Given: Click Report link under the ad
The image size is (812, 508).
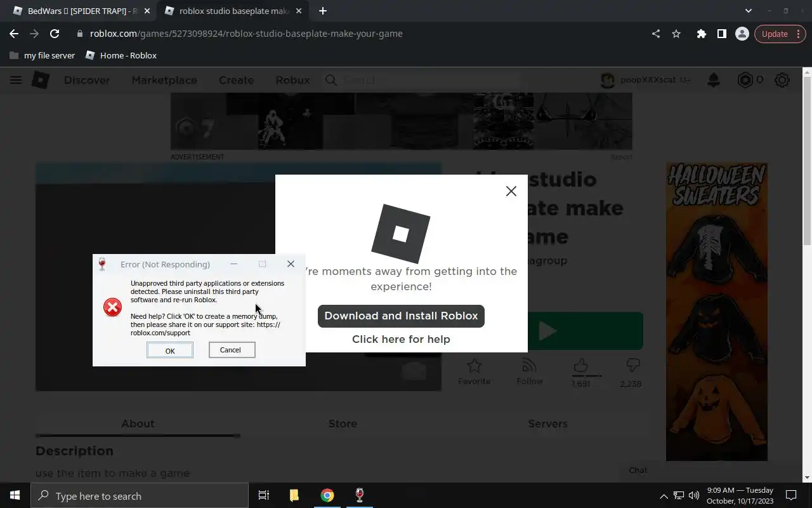Looking at the screenshot, I should pos(621,157).
